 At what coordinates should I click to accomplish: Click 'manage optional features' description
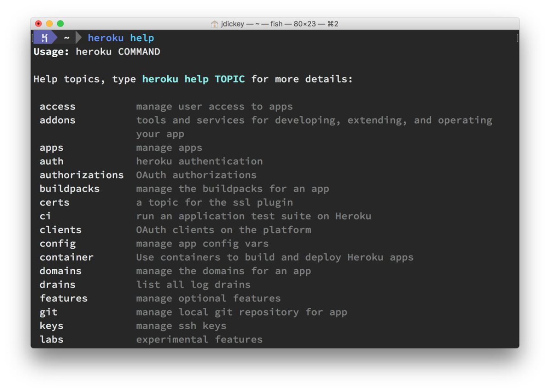[x=209, y=299]
